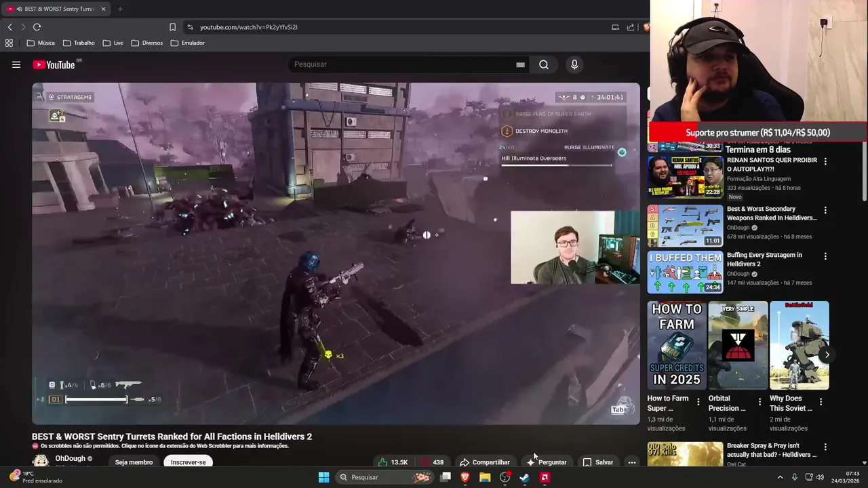This screenshot has height=488, width=868.
Task: Open the Trabalho bookmarks folder
Action: point(79,43)
